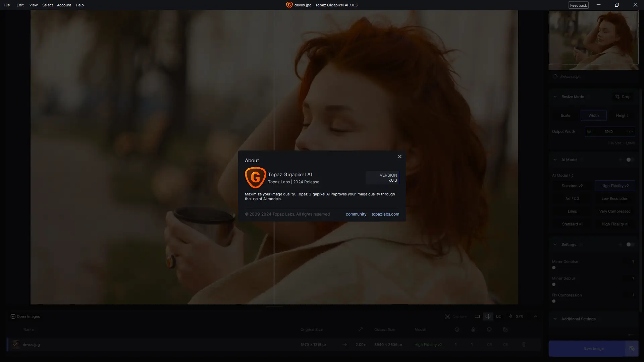
Task: Switch to the Height resize tab
Action: click(x=622, y=115)
